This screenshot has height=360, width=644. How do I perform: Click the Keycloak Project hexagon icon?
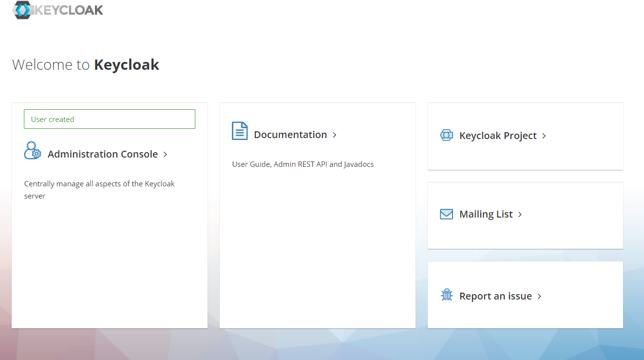tap(446, 135)
